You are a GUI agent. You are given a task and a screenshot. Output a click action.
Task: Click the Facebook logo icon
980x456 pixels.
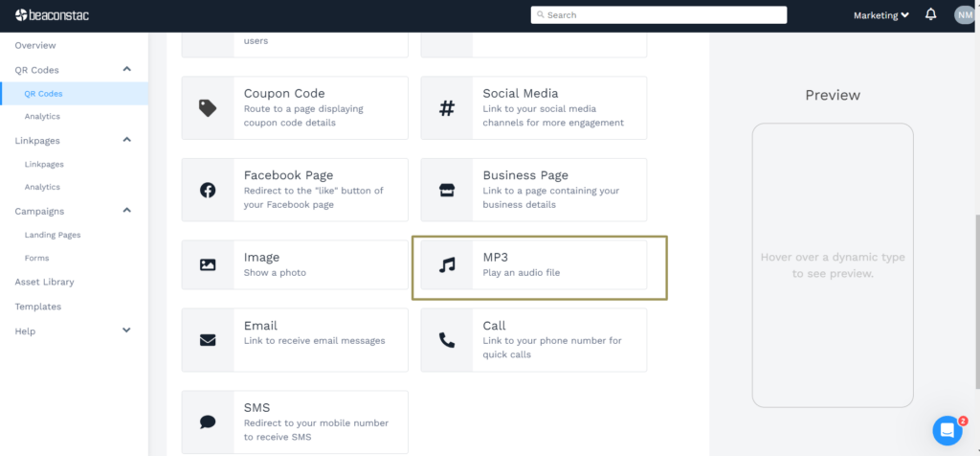coord(208,190)
